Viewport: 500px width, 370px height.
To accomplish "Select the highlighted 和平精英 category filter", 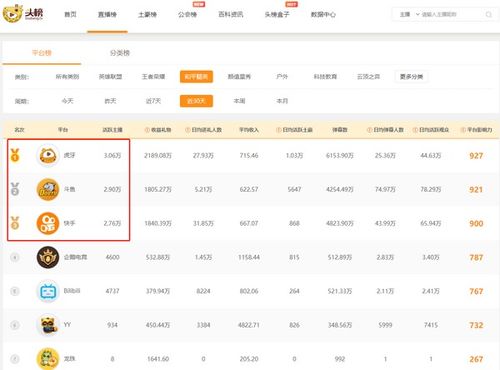I will click(x=196, y=77).
